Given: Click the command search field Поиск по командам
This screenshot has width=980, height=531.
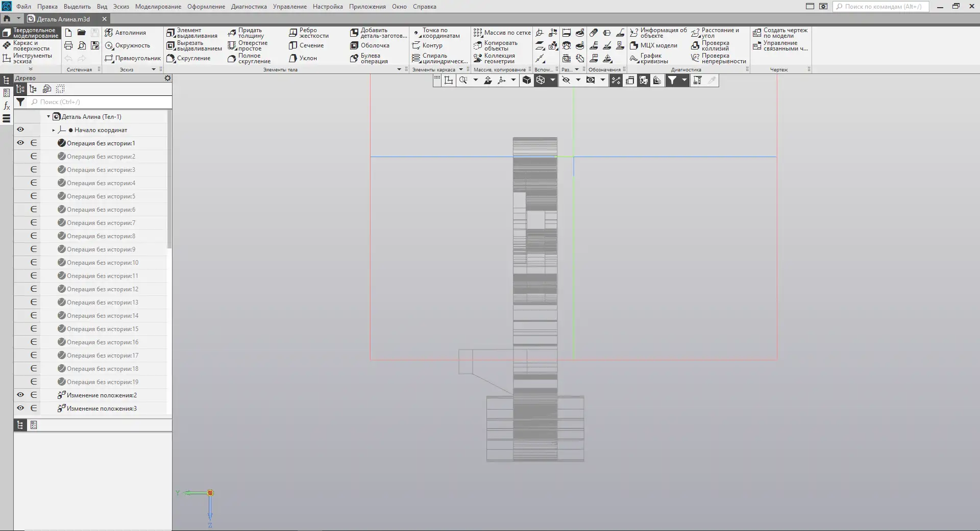Looking at the screenshot, I should 880,7.
